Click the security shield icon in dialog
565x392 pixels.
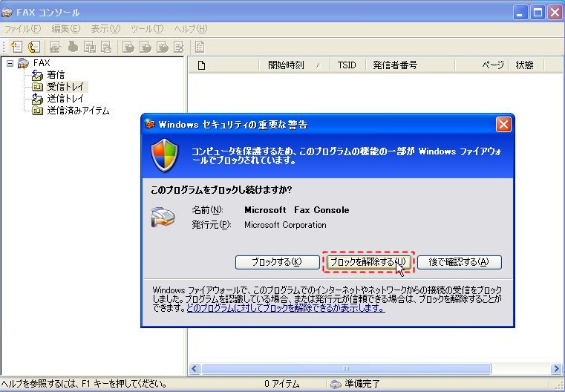tap(164, 155)
